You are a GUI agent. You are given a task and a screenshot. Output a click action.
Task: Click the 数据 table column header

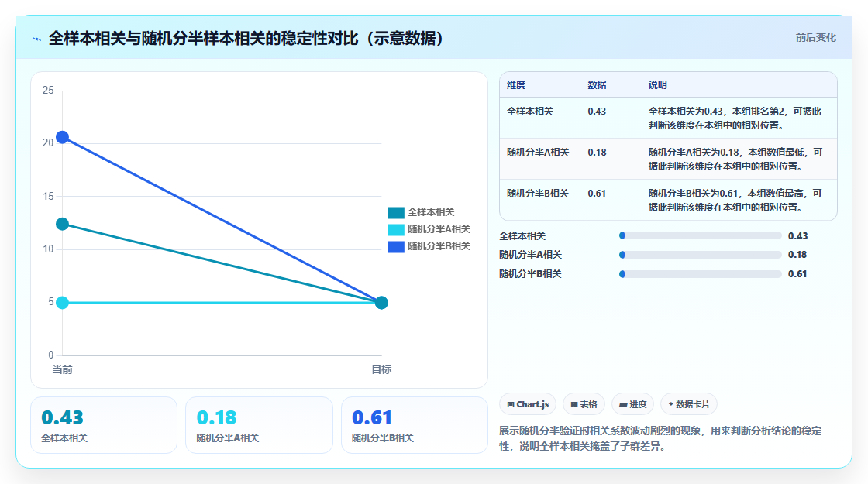(x=597, y=85)
